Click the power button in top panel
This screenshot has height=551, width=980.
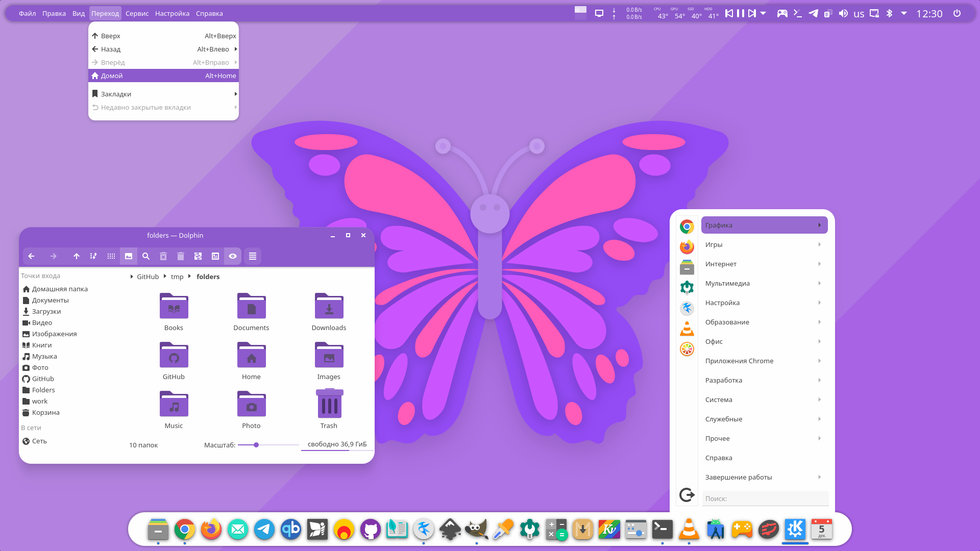[x=957, y=13]
